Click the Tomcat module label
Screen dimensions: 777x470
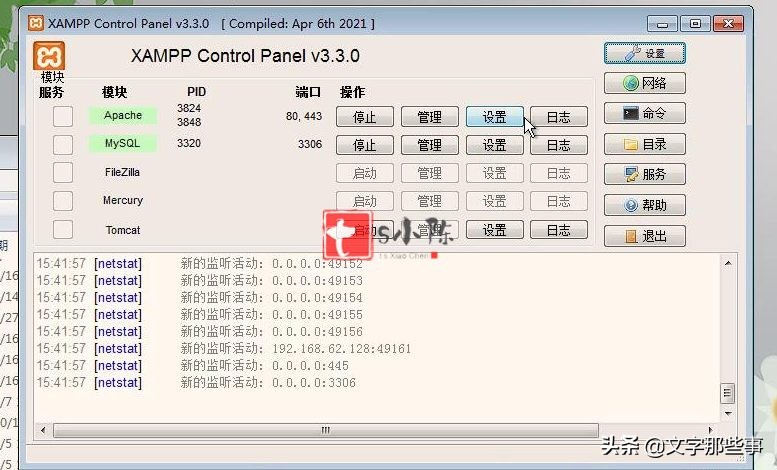123,230
